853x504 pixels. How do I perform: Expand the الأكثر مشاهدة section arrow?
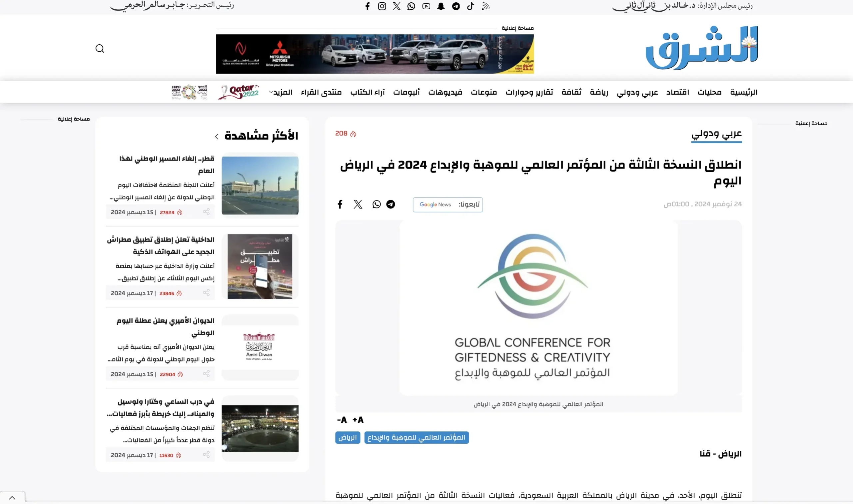tap(217, 137)
